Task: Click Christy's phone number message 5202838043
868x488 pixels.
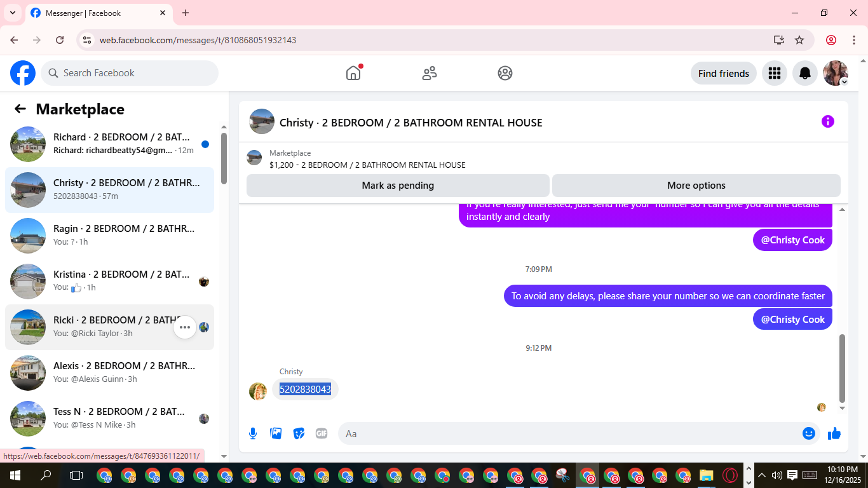Action: (305, 389)
